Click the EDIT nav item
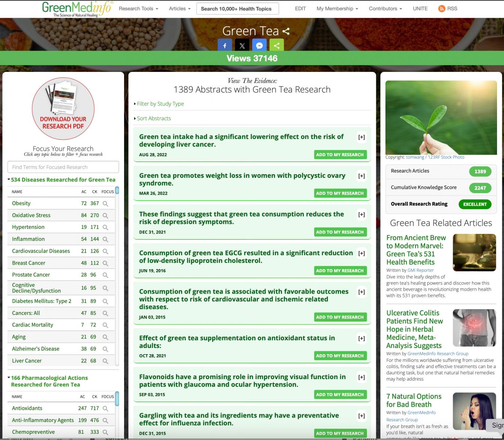 (300, 8)
